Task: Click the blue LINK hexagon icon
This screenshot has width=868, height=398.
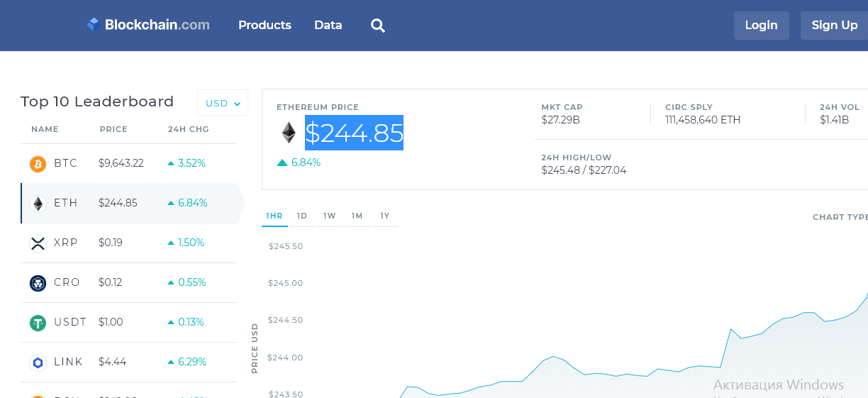Action: tap(38, 363)
